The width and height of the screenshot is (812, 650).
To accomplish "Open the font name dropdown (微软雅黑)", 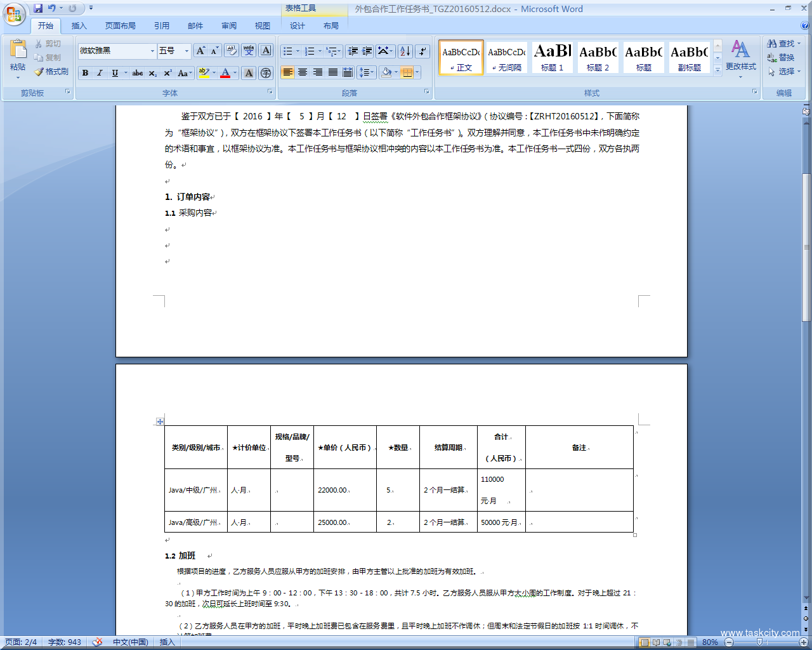I will [x=152, y=51].
